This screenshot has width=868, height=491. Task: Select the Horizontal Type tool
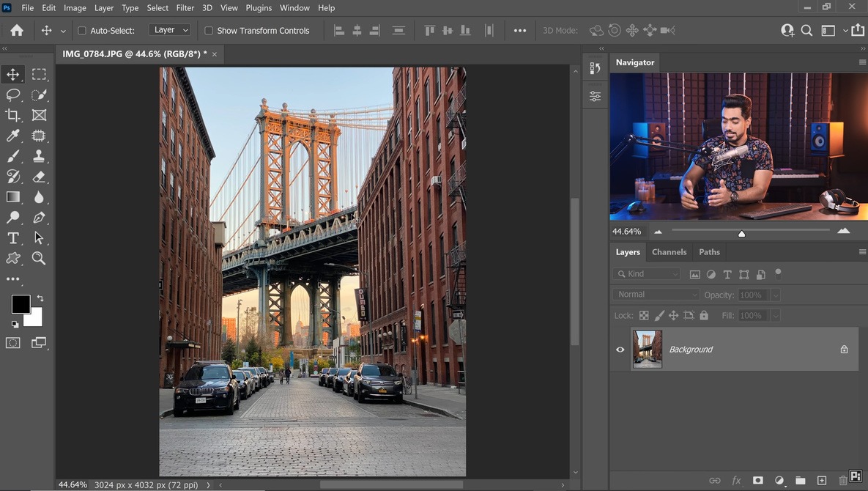13,237
